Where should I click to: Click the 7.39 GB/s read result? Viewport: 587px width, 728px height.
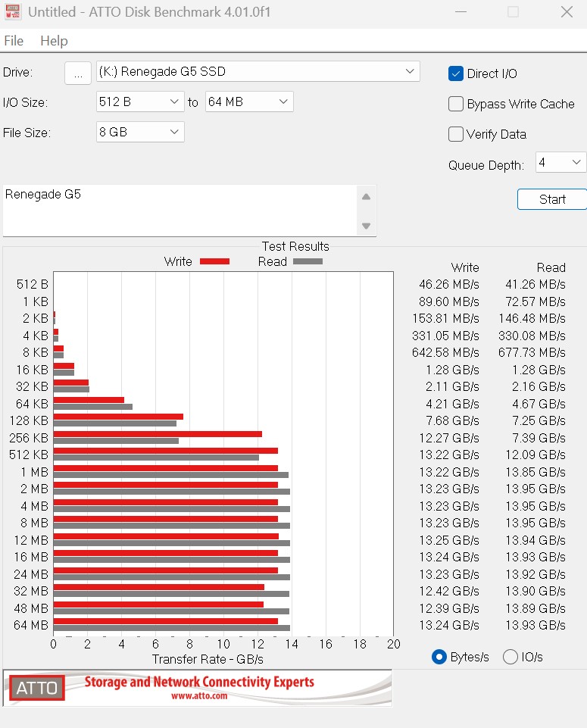539,438
